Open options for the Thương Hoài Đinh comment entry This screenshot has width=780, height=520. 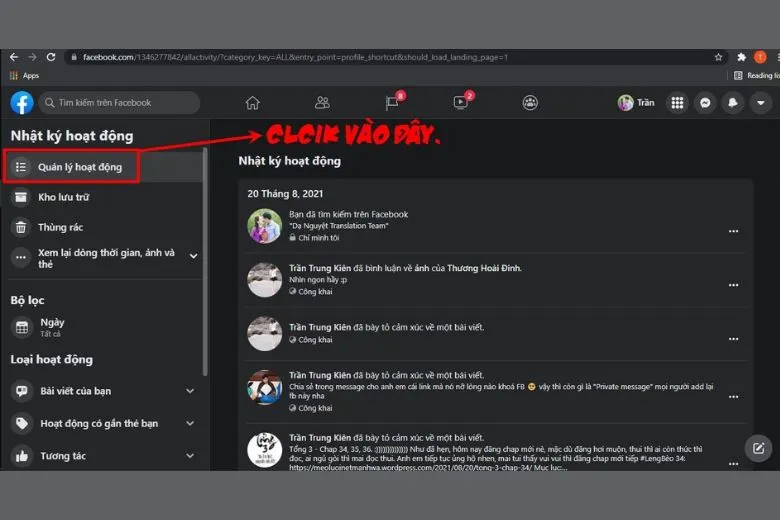[733, 285]
